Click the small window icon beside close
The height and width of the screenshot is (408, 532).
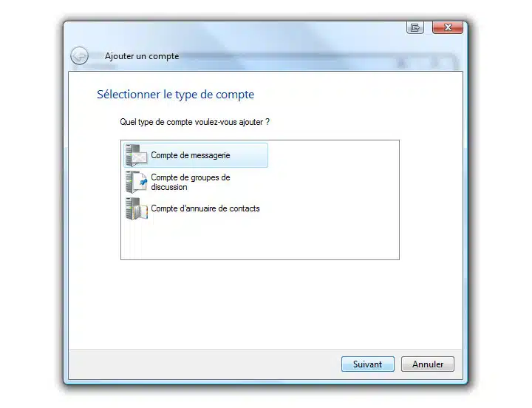(415, 27)
